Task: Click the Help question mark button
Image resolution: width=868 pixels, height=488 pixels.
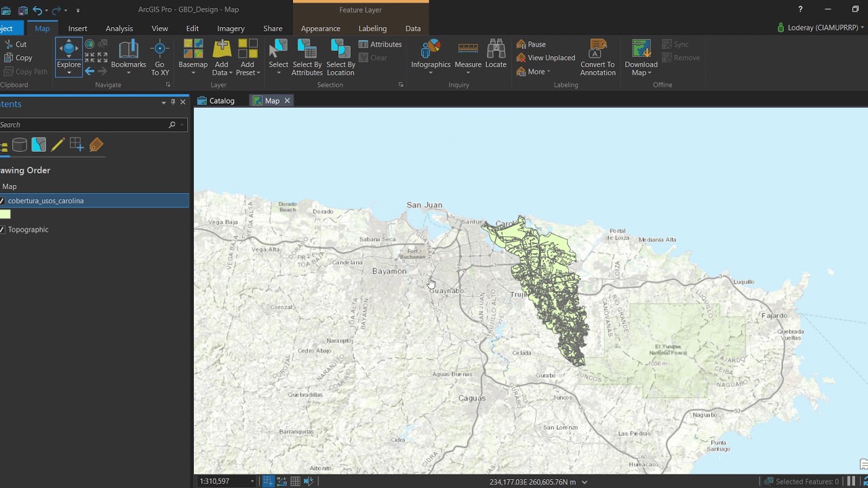Action: [x=800, y=9]
